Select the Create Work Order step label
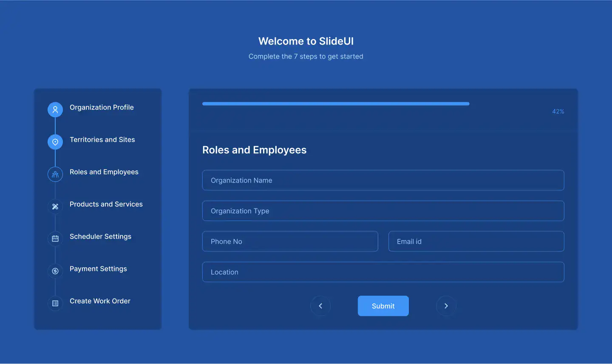This screenshot has height=364, width=612. 100,301
